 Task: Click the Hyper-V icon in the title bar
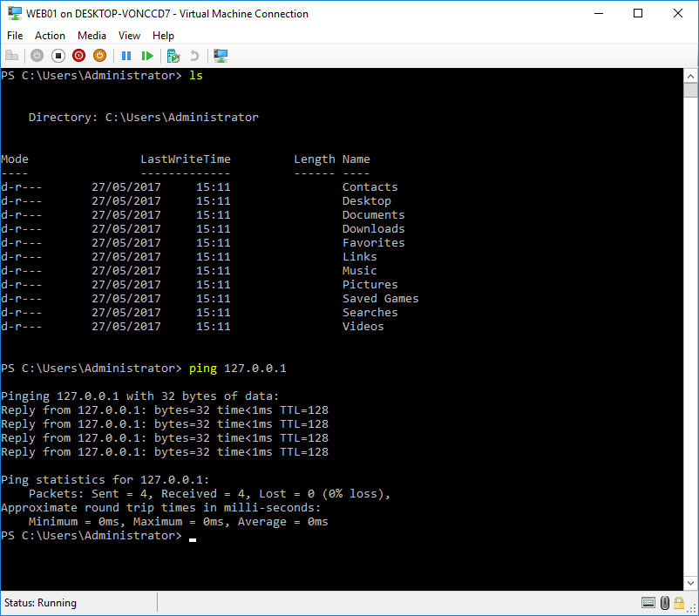click(x=11, y=13)
